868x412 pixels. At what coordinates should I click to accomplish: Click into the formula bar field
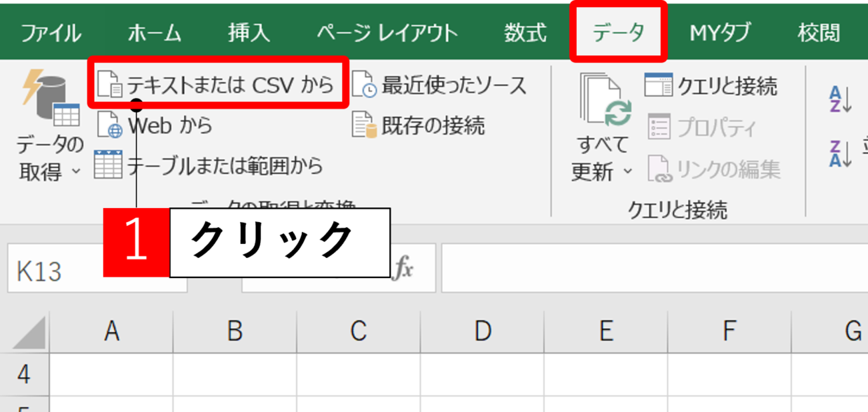654,268
